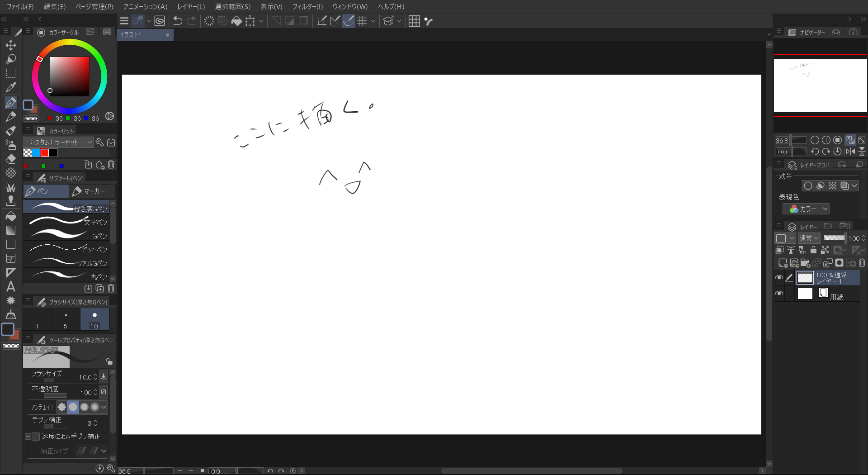
Task: Toggle visibility of 用紙 layer
Action: tap(778, 294)
